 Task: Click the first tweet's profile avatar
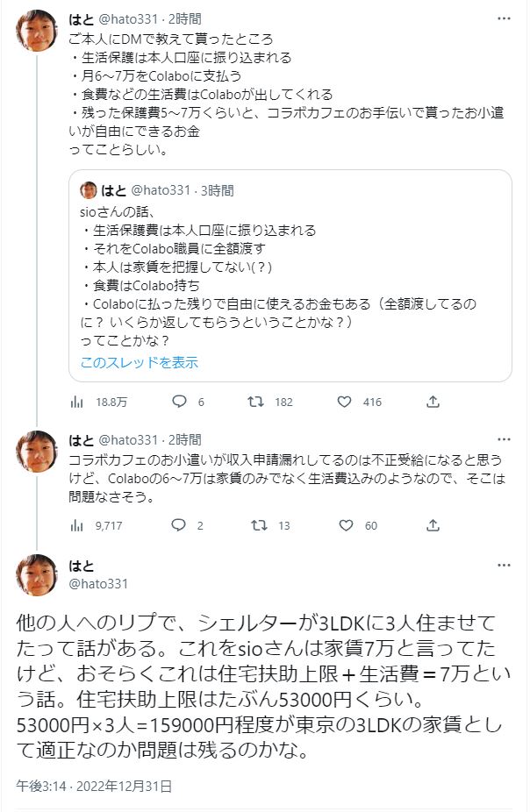[38, 32]
